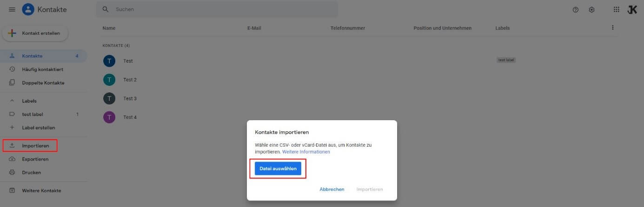Open Doppelte Kontakte in sidebar

(44, 83)
